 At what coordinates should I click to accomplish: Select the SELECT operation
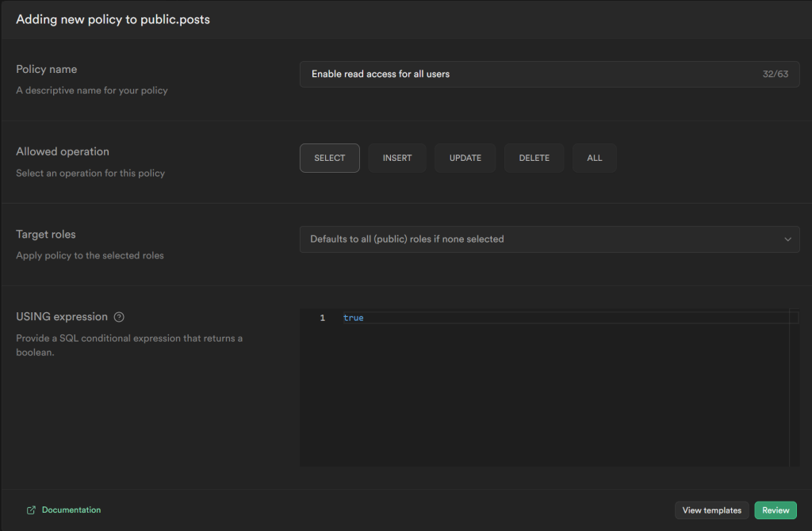pos(329,158)
